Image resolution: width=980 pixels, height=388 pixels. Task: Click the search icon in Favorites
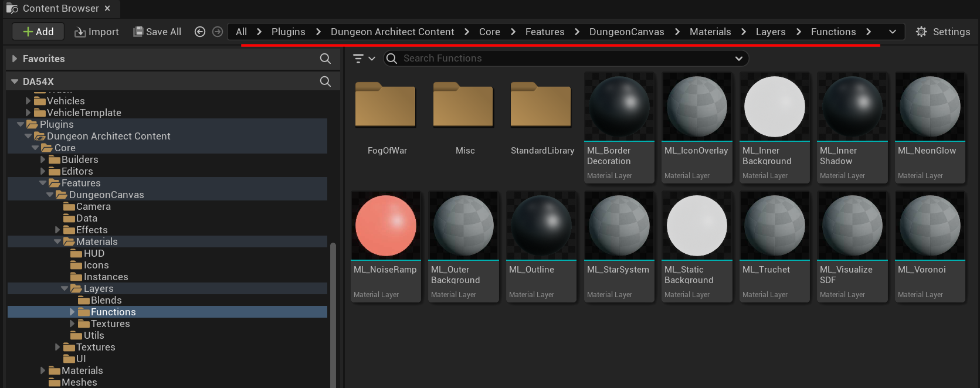[x=325, y=59]
